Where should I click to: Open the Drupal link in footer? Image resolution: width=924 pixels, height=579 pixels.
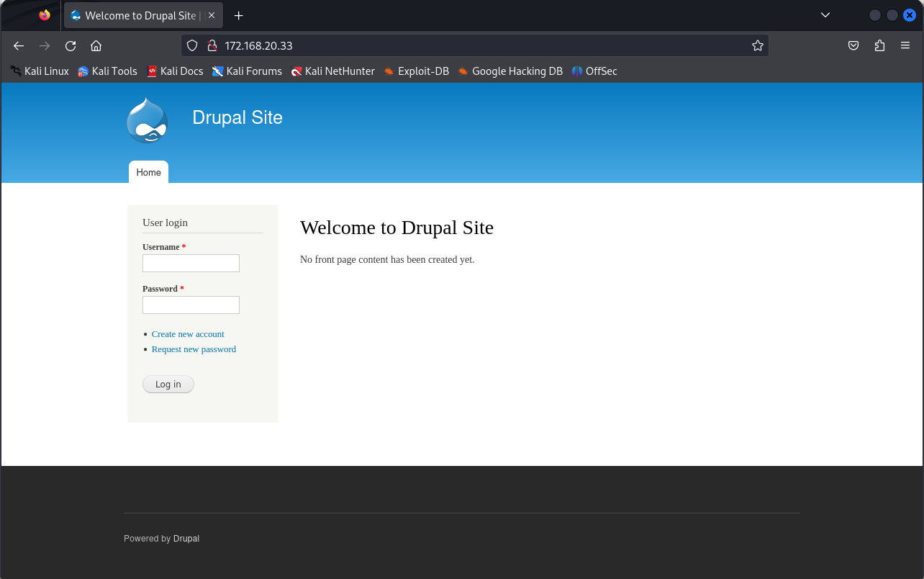tap(186, 539)
